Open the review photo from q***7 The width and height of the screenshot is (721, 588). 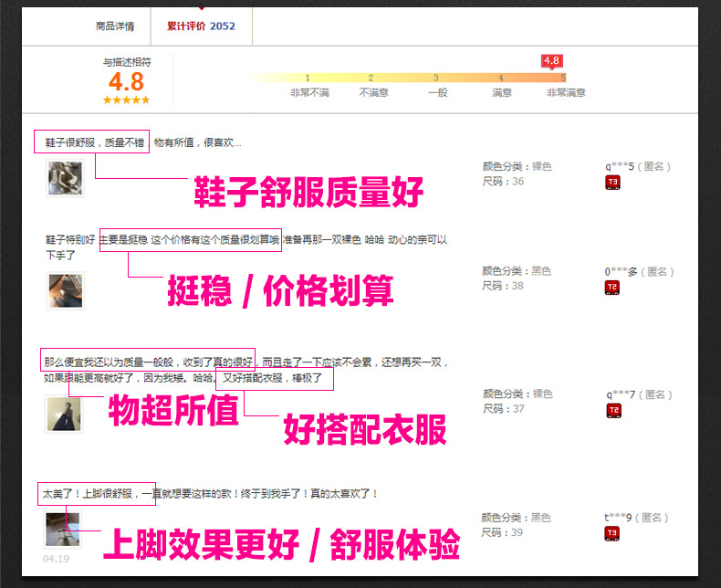pos(64,414)
